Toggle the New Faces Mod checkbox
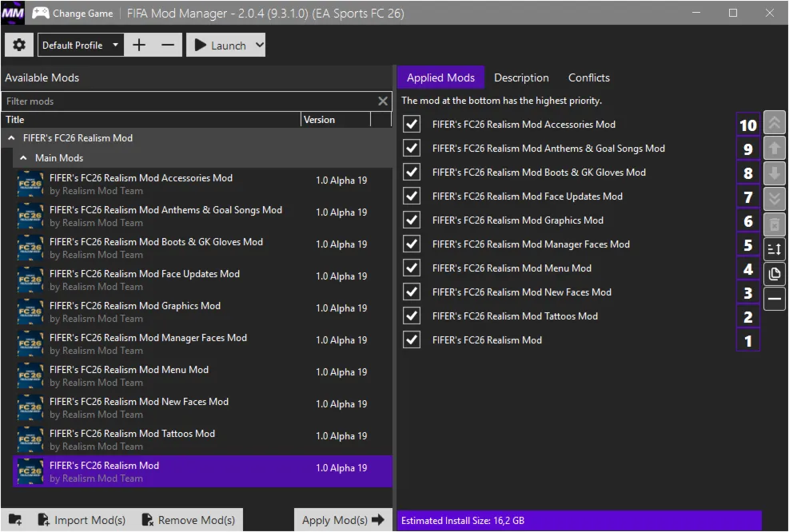Viewport: 789px width, 532px height. click(x=412, y=292)
